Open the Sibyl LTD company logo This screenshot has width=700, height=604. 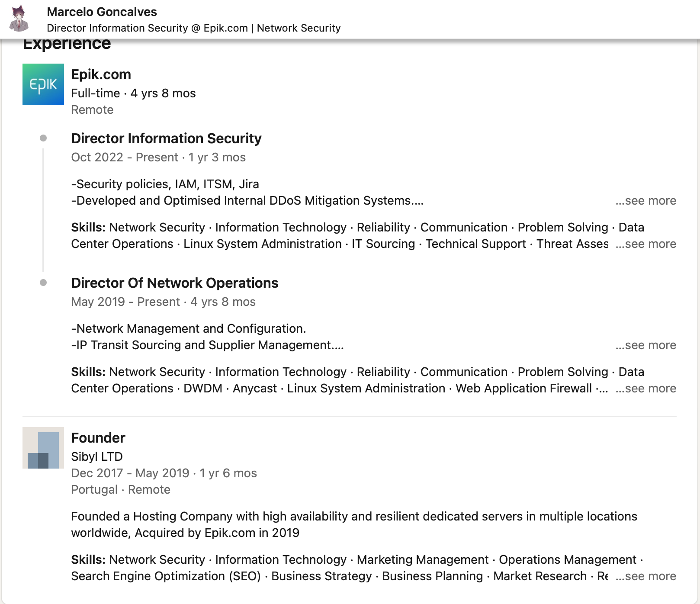tap(43, 448)
